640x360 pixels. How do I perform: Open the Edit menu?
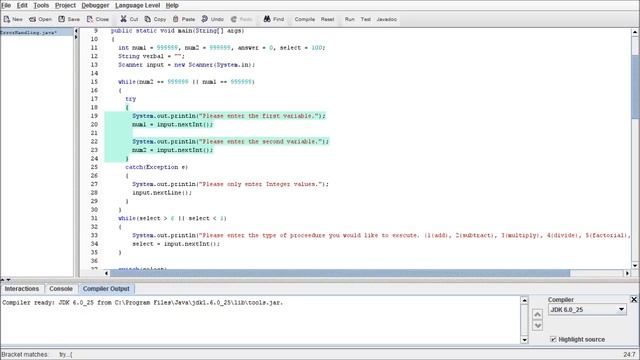click(x=22, y=5)
